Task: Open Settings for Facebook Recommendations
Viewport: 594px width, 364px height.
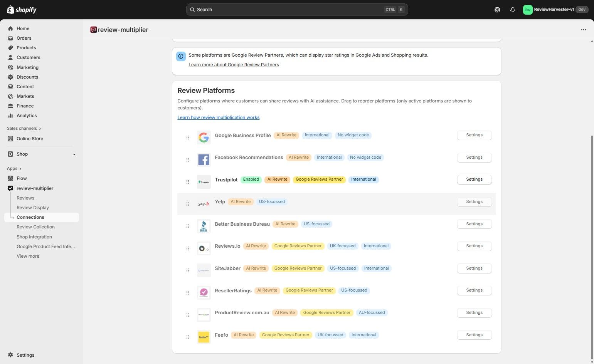Action: (x=474, y=158)
